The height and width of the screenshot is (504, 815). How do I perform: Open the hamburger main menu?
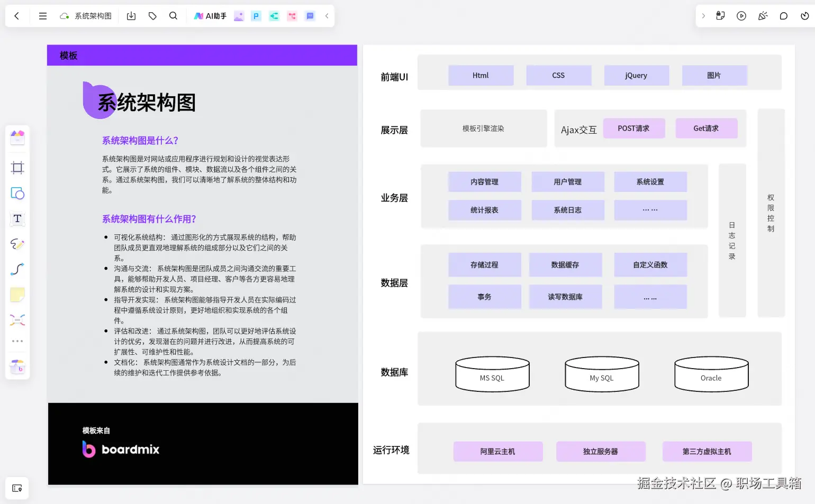click(x=42, y=16)
